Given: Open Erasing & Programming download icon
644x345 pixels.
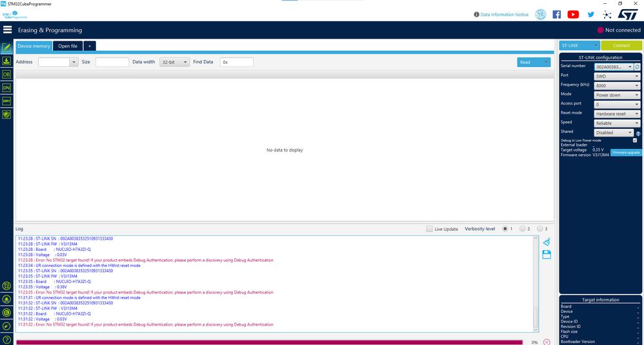Looking at the screenshot, I should [6, 61].
